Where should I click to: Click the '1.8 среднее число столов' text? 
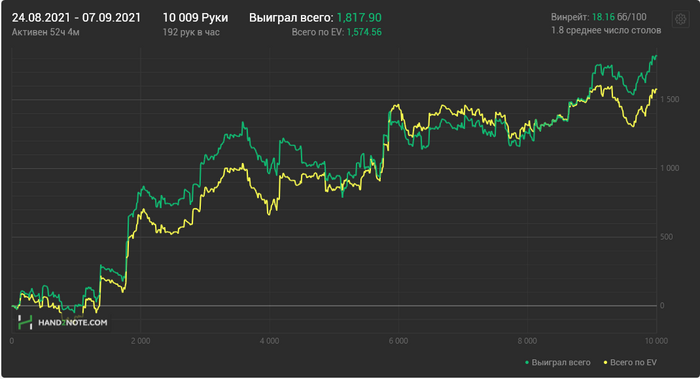click(606, 30)
